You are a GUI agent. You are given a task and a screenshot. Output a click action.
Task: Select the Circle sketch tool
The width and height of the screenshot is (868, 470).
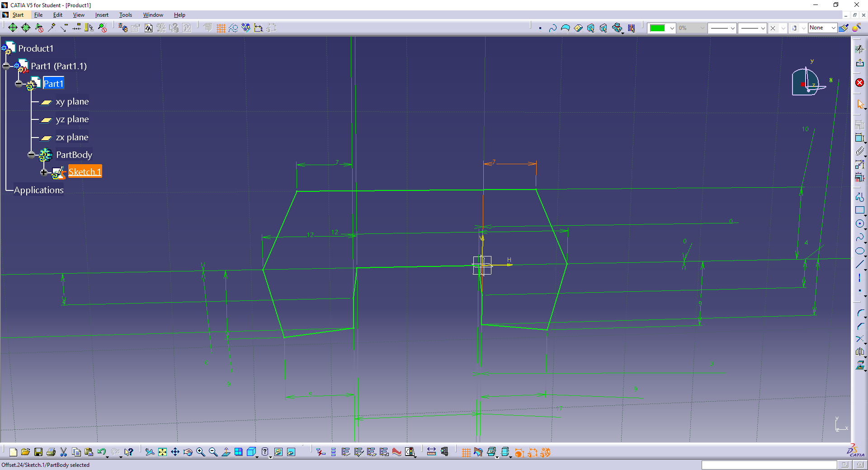click(859, 224)
